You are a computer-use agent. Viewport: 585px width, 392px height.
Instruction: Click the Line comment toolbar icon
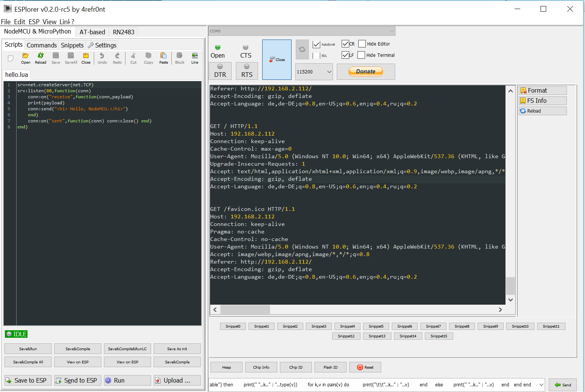click(195, 58)
